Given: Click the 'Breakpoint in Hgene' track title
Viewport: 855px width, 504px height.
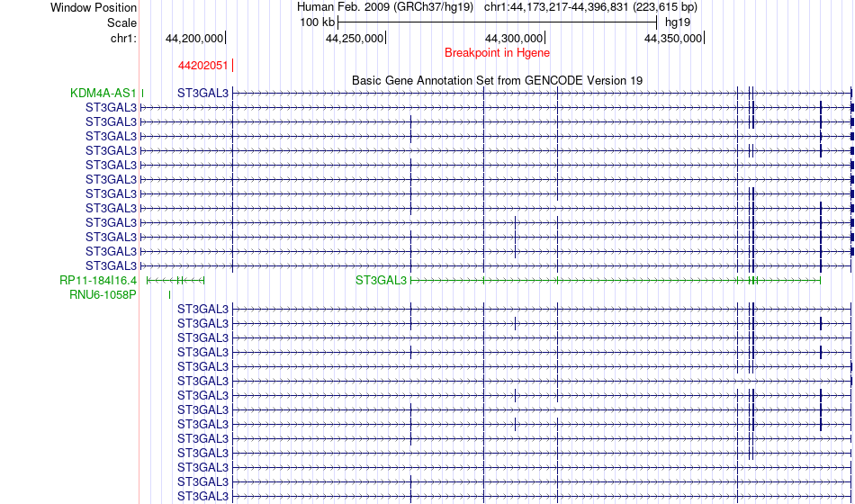Looking at the screenshot, I should point(497,53).
